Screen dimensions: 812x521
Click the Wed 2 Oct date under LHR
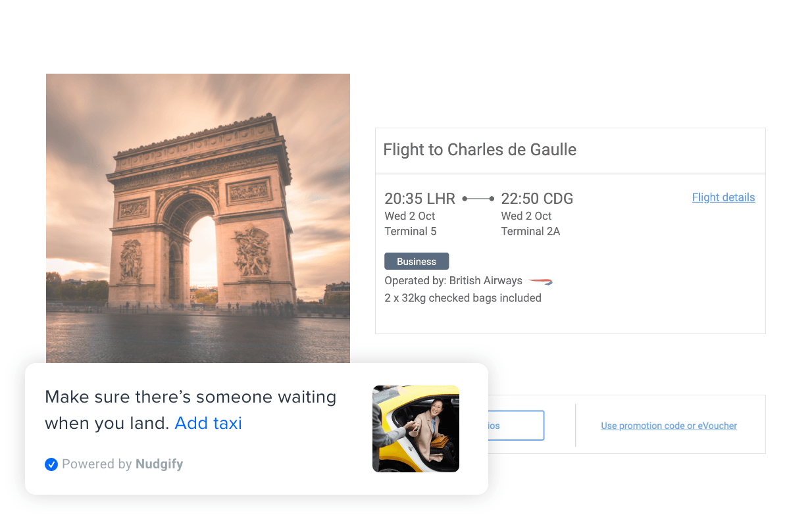[410, 216]
